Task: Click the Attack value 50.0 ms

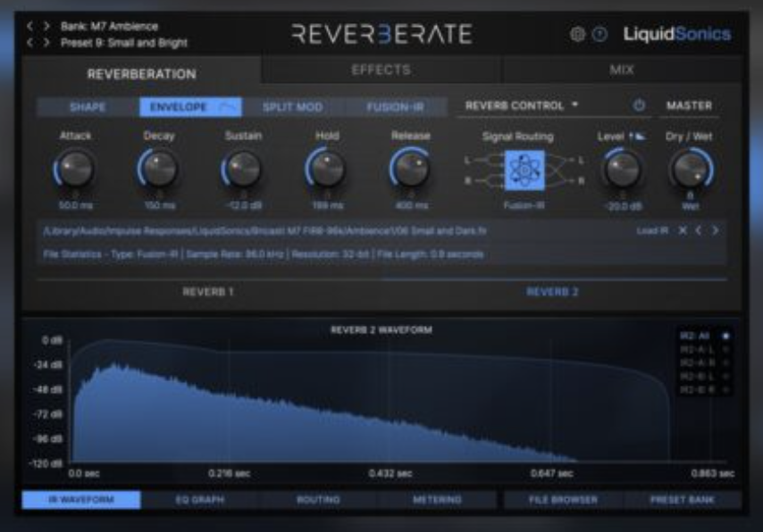Action: point(75,205)
